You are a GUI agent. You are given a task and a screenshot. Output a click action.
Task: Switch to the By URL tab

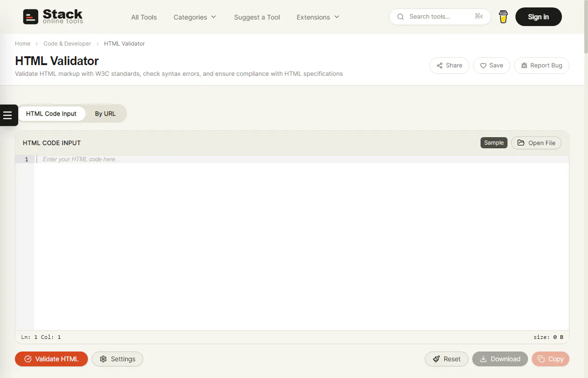click(x=105, y=113)
